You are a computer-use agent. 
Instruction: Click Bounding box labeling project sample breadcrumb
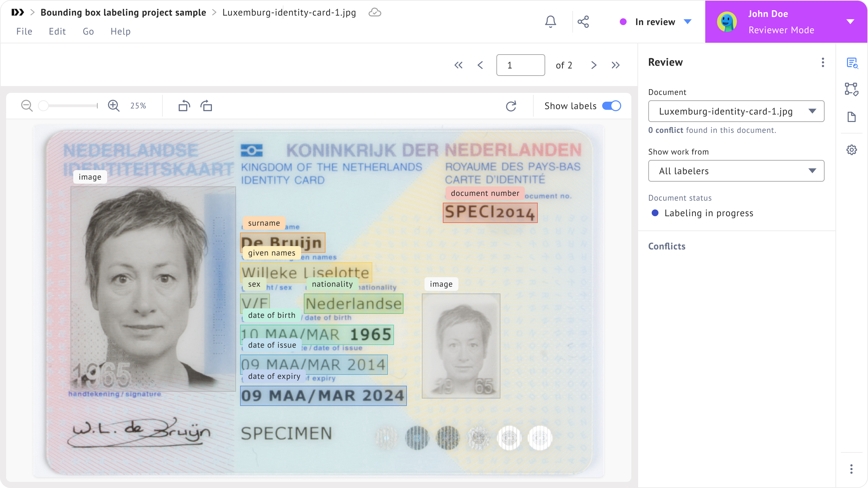pyautogui.click(x=123, y=13)
